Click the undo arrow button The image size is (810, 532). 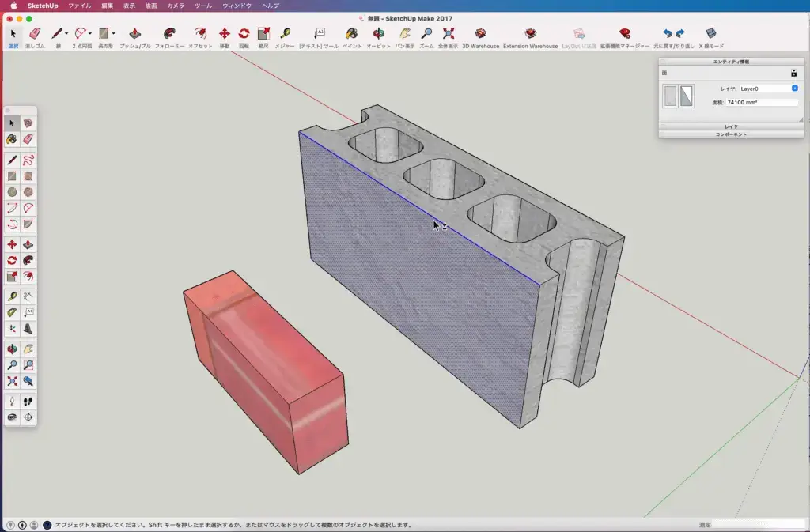(x=667, y=34)
